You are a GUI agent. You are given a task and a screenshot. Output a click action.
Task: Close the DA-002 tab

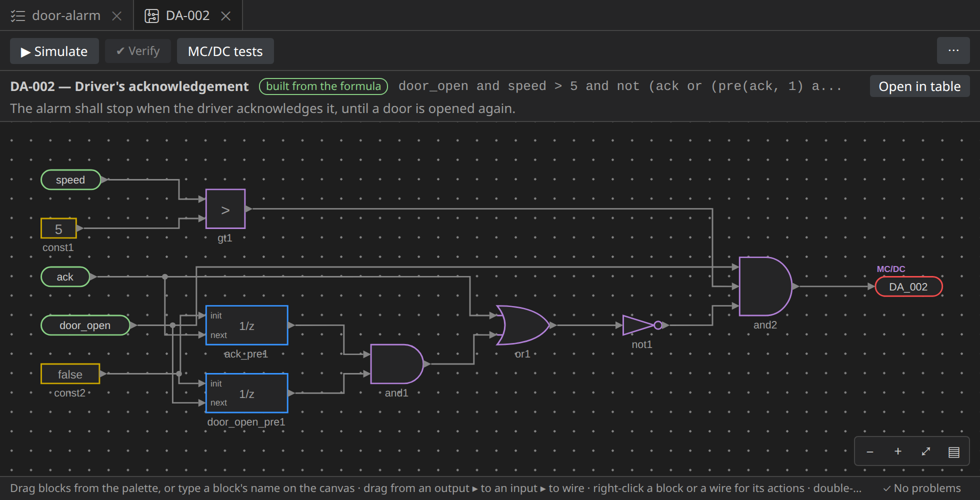226,16
